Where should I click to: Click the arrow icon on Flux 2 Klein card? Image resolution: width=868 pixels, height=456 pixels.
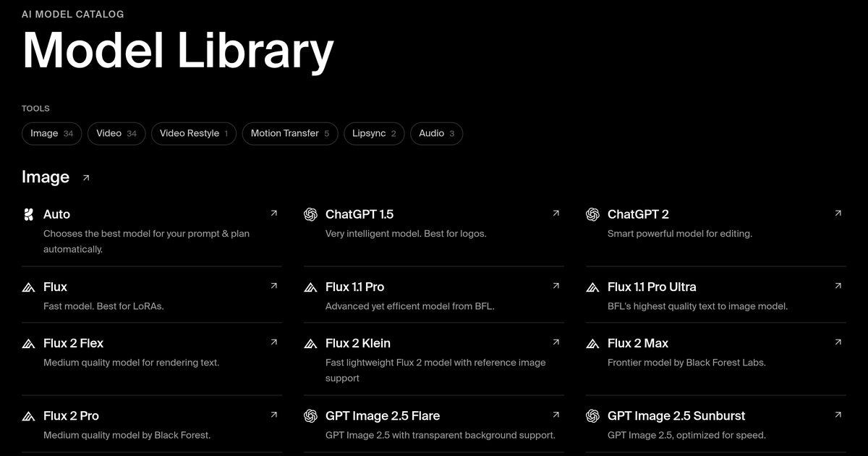[x=556, y=342]
